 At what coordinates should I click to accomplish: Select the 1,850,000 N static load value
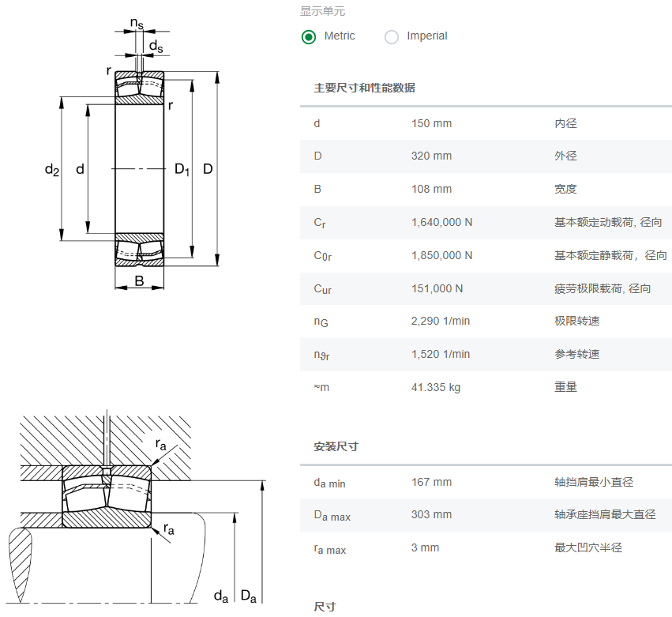pyautogui.click(x=442, y=255)
